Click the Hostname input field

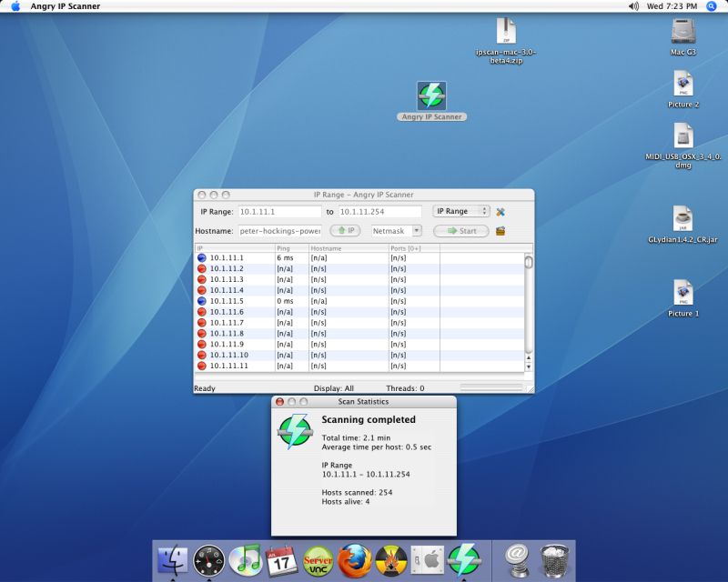point(280,231)
